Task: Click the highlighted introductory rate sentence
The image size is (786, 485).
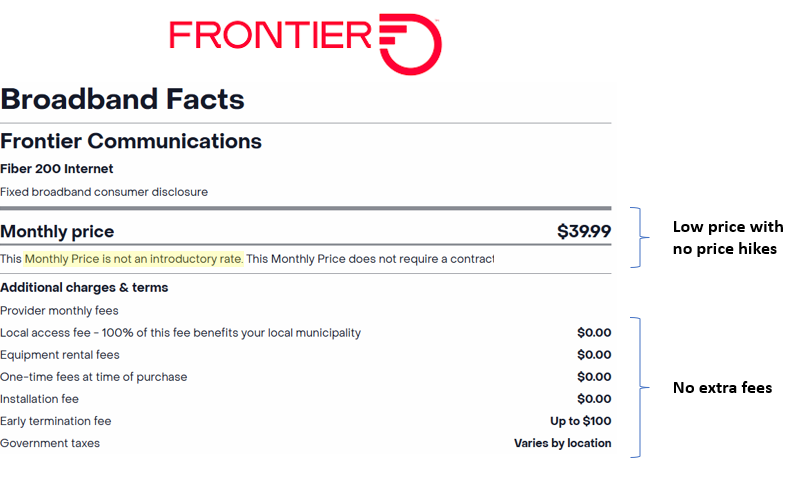Action: click(x=134, y=259)
